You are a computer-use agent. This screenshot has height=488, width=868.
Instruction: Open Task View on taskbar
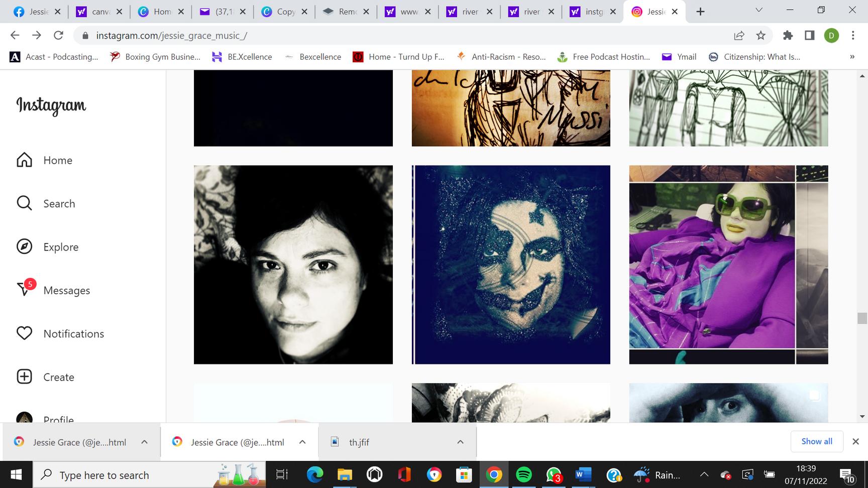point(282,474)
